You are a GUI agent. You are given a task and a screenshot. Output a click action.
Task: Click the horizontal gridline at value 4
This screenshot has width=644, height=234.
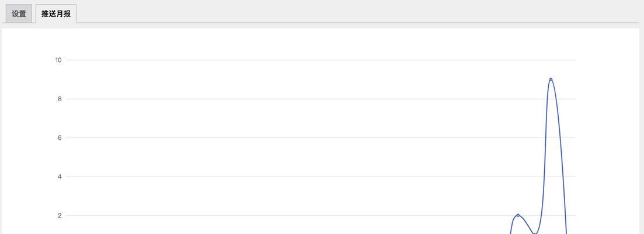[x=321, y=177]
